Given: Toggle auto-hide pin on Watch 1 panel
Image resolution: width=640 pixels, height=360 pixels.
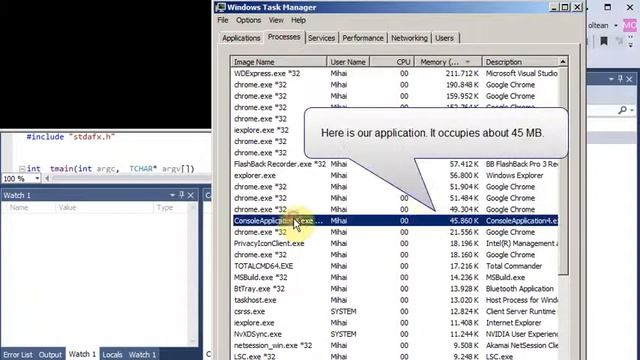Looking at the screenshot, I should tap(182, 195).
